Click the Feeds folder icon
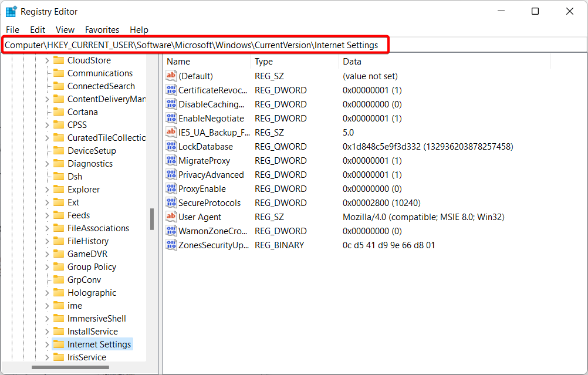The image size is (588, 375). [59, 215]
